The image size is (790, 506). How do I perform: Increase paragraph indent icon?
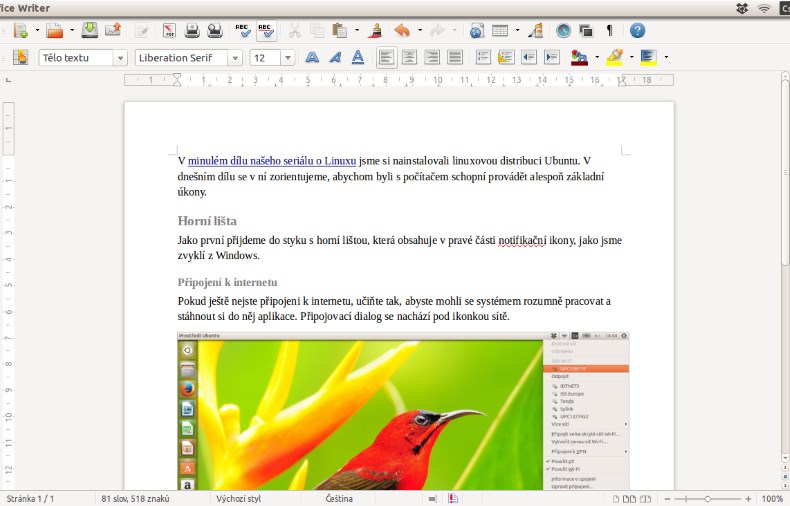pos(552,57)
